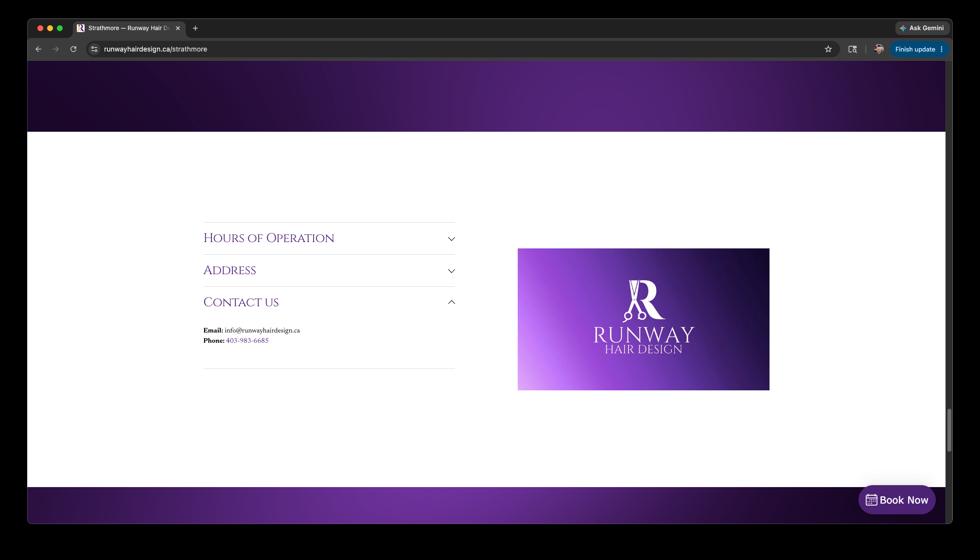This screenshot has width=980, height=560.
Task: Select the Strathmore — Runway Hair Design tab
Action: click(x=129, y=28)
